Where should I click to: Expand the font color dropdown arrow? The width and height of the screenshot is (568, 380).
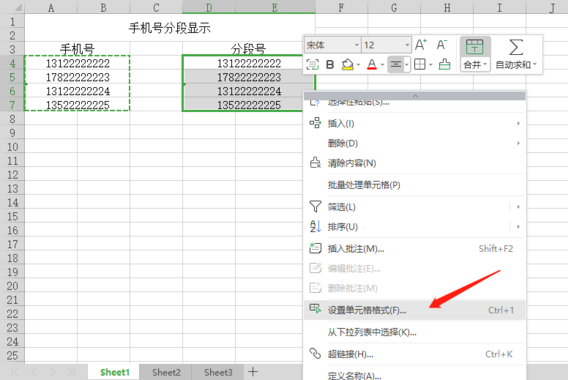382,65
